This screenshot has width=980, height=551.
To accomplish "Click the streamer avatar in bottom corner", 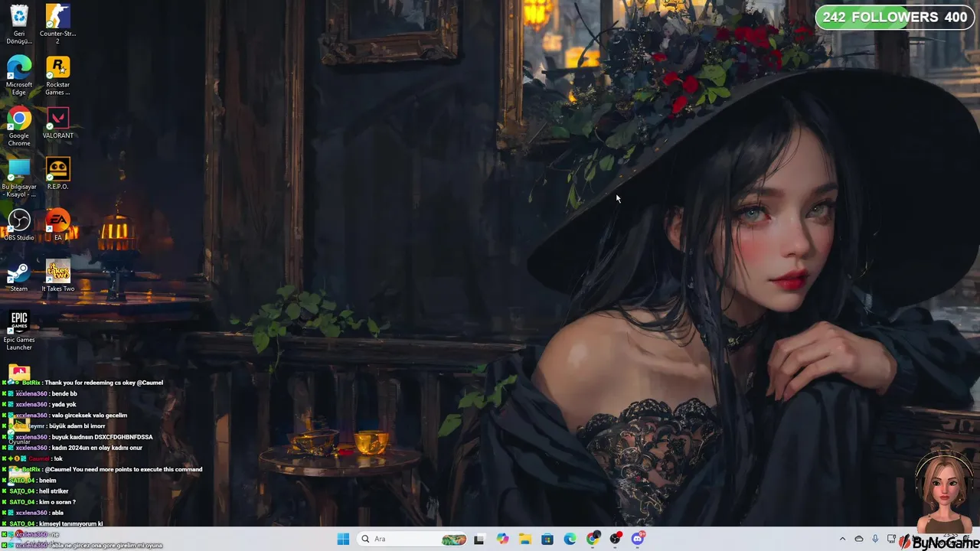I will click(943, 491).
